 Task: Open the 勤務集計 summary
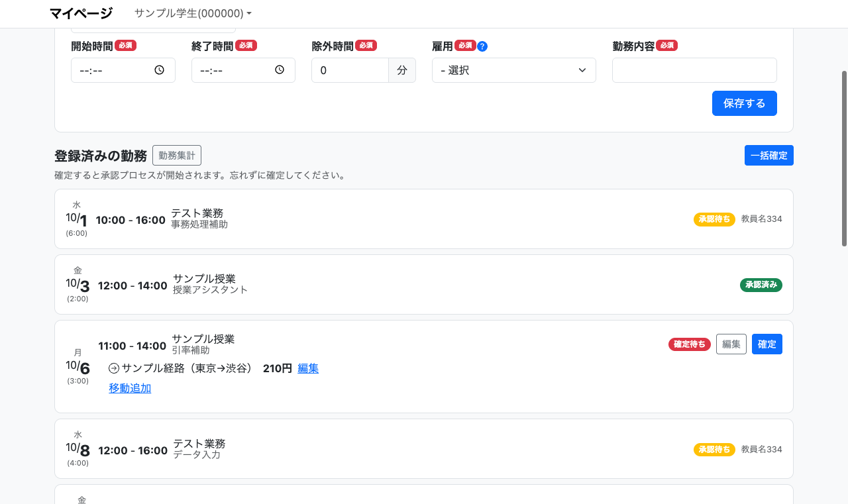[x=177, y=156]
